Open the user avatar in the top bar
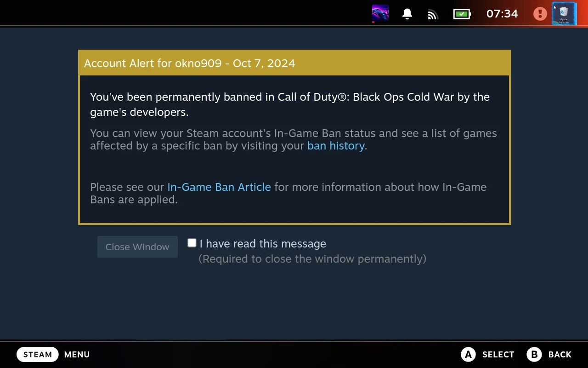Viewport: 588px width, 368px height. [x=564, y=13]
